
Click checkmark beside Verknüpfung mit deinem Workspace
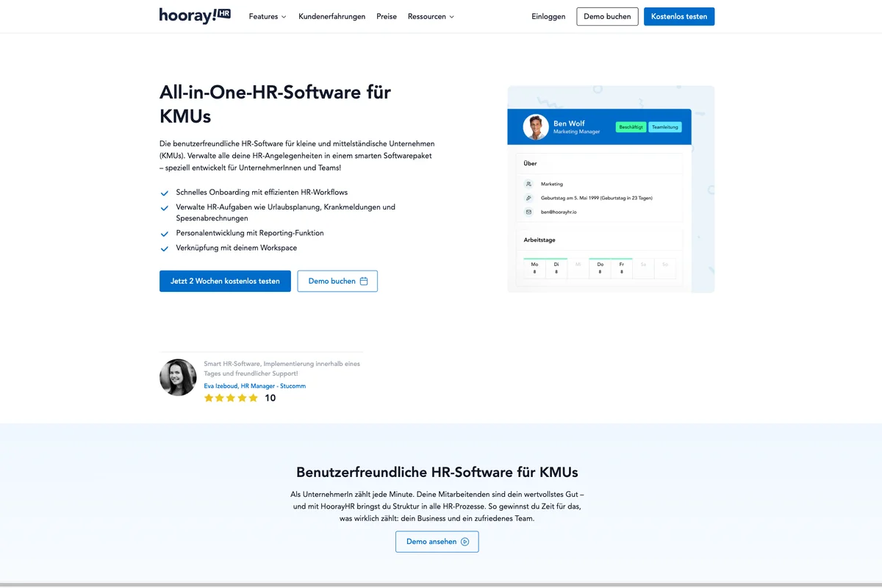click(x=164, y=248)
